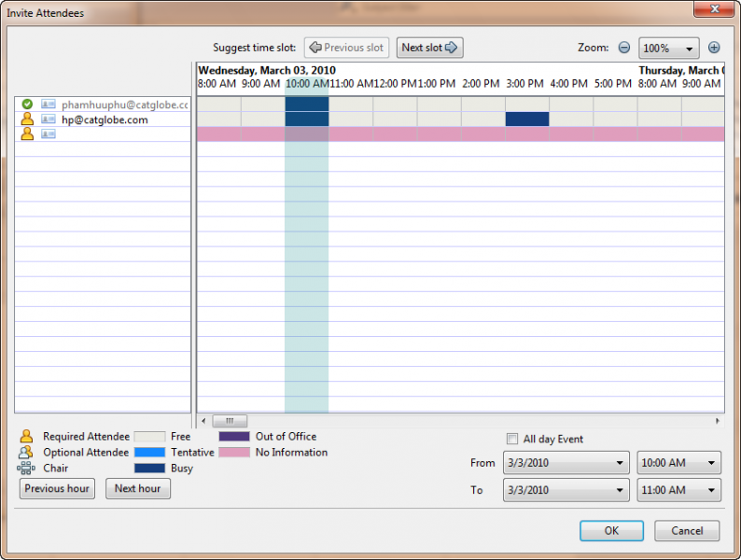Image resolution: width=741 pixels, height=560 pixels.
Task: Open the From time 10:00 AM dropdown
Action: pos(678,463)
